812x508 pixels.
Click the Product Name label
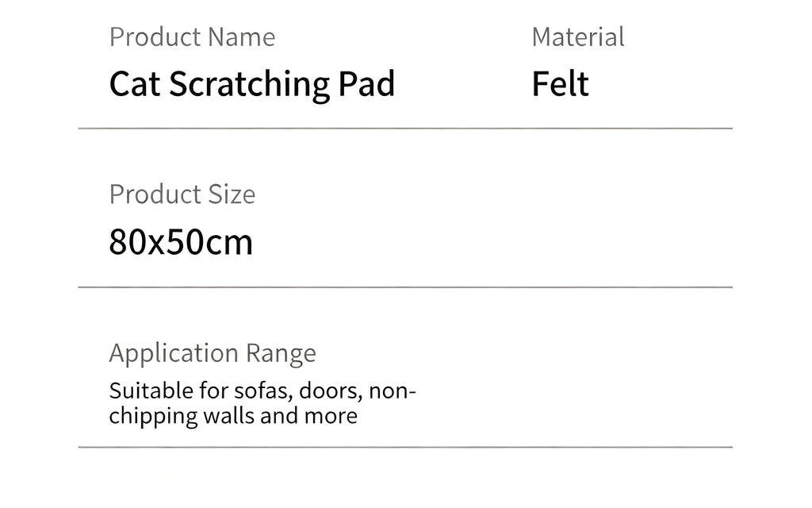pyautogui.click(x=192, y=37)
